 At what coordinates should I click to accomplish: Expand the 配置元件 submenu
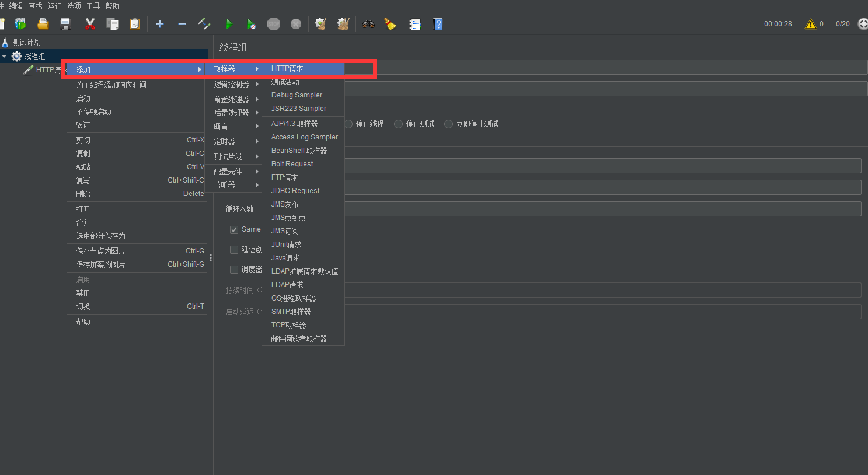coord(233,172)
